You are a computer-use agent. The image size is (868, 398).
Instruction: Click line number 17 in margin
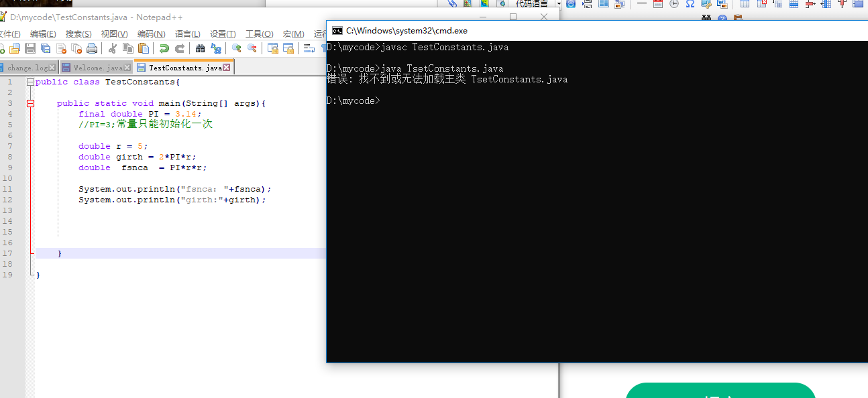click(x=7, y=253)
